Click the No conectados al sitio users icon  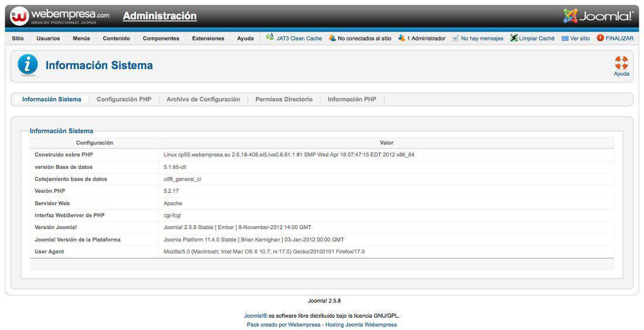(x=333, y=38)
